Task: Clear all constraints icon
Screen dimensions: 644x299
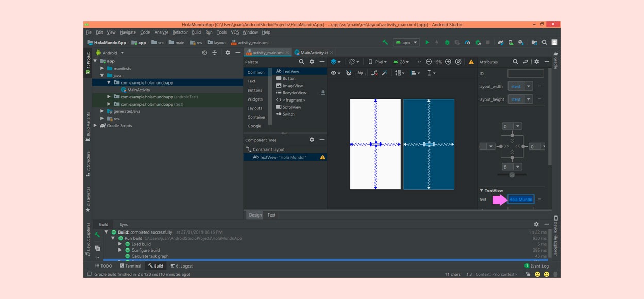Action: coord(375,73)
